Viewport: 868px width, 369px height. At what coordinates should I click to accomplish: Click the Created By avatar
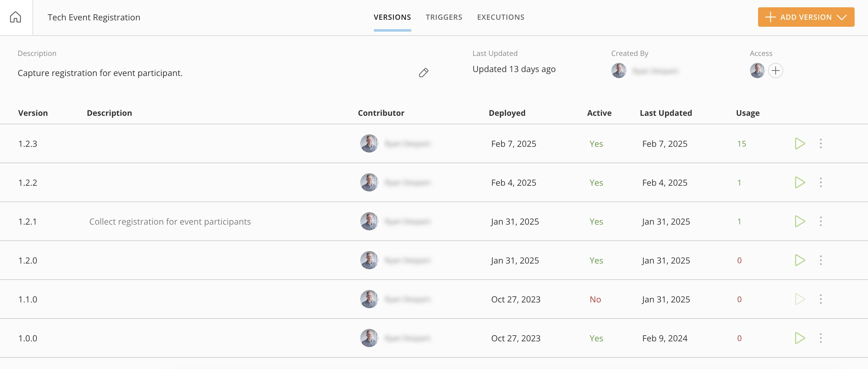(619, 71)
